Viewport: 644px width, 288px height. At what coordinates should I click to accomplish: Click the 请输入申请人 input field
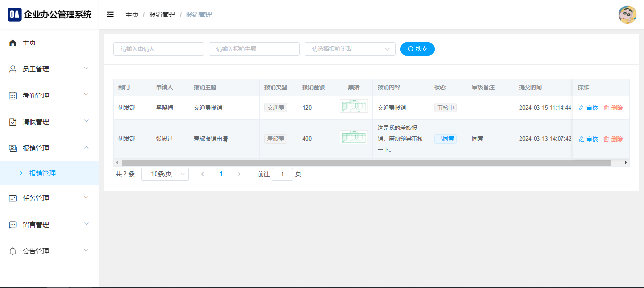pyautogui.click(x=158, y=49)
